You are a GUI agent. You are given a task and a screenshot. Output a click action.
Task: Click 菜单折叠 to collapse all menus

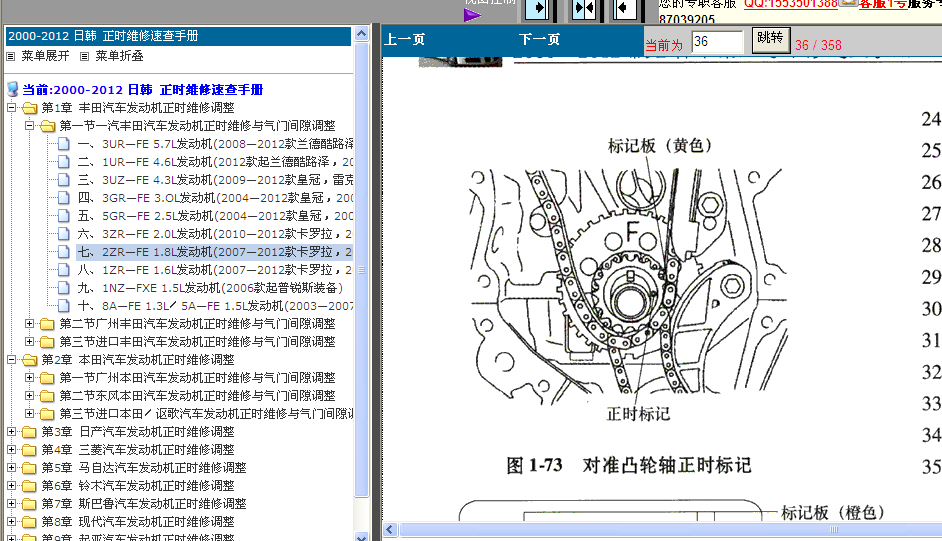click(x=119, y=56)
